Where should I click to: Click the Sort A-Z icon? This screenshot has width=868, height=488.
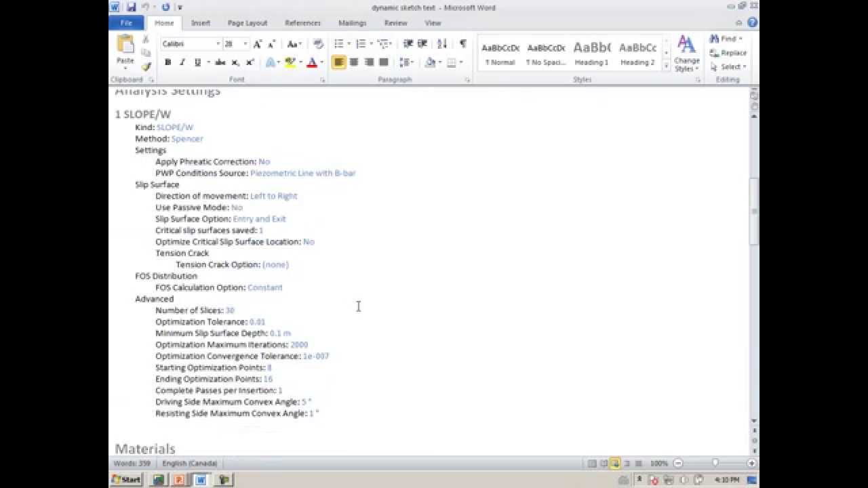click(442, 44)
